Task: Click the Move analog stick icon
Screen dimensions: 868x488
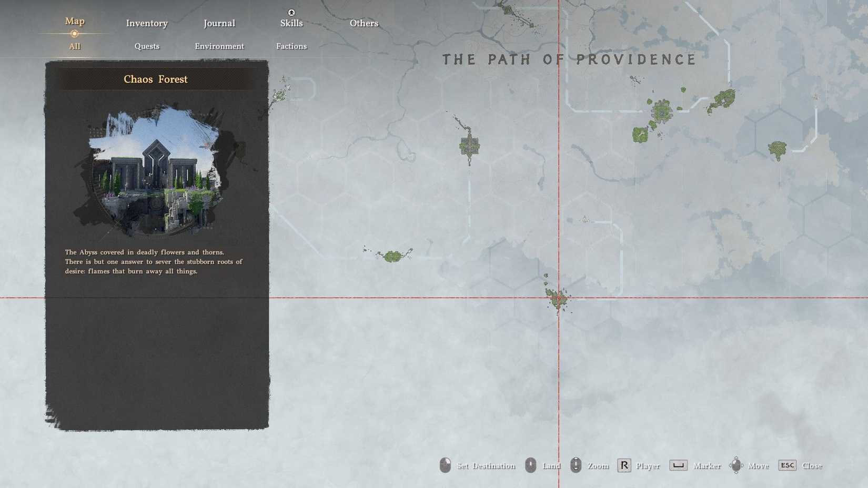Action: pyautogui.click(x=736, y=465)
